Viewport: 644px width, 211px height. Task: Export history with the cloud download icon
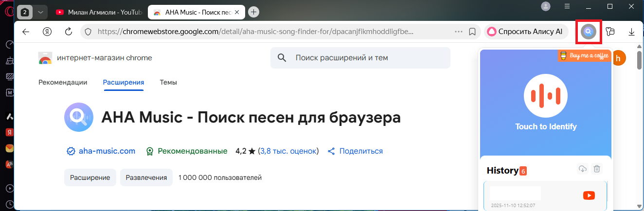pyautogui.click(x=582, y=169)
